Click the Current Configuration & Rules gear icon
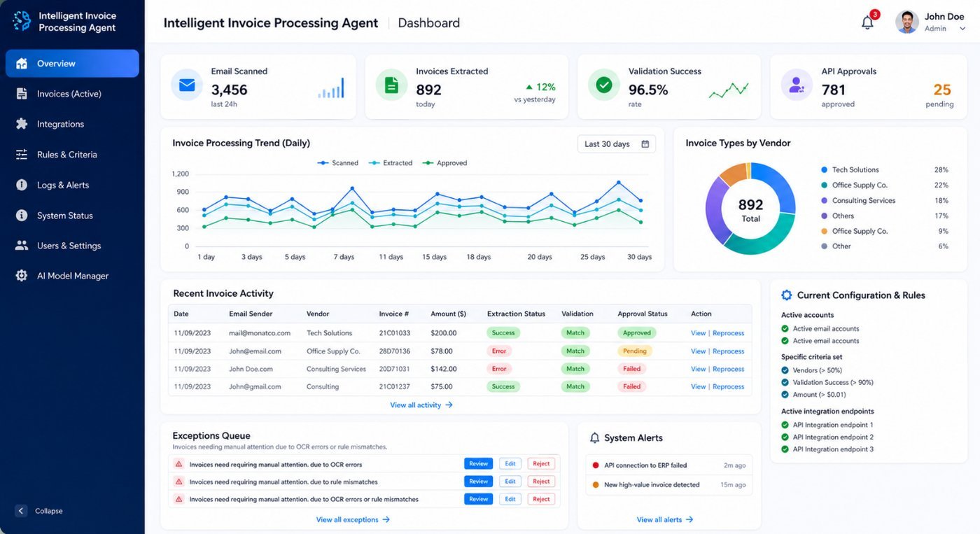The height and width of the screenshot is (534, 980). point(787,295)
